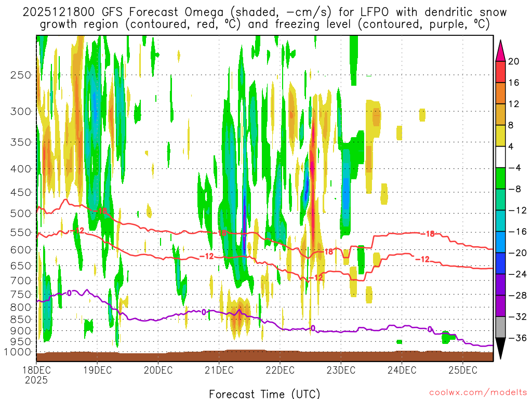Image resolution: width=532 pixels, height=399 pixels.
Task: Click the 750 pressure level label
Action: (21, 295)
